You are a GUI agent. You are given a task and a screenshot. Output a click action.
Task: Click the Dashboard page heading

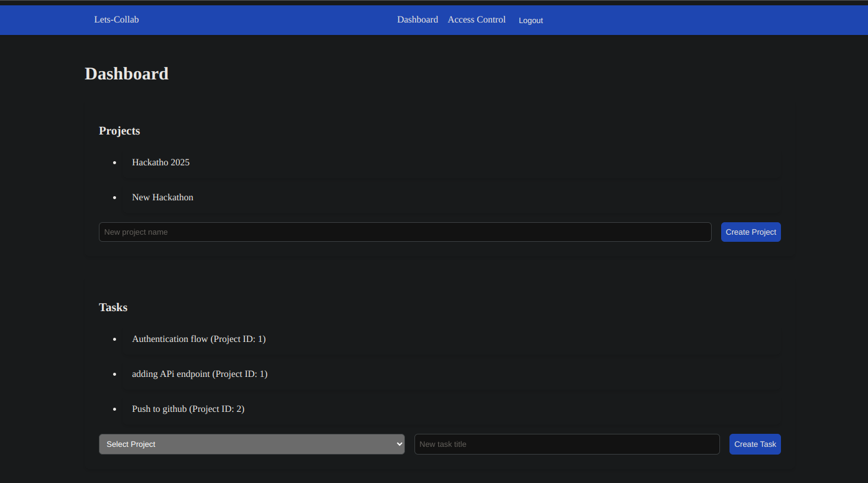[x=127, y=73]
